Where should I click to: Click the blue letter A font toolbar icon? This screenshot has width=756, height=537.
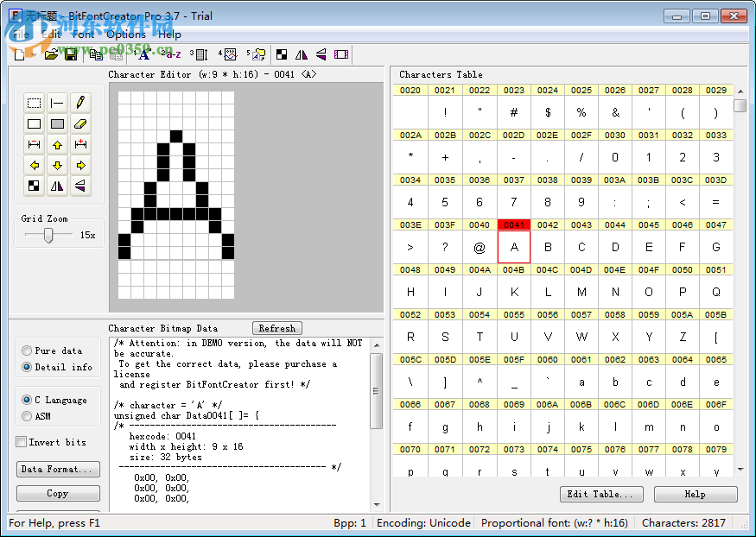pyautogui.click(x=143, y=54)
